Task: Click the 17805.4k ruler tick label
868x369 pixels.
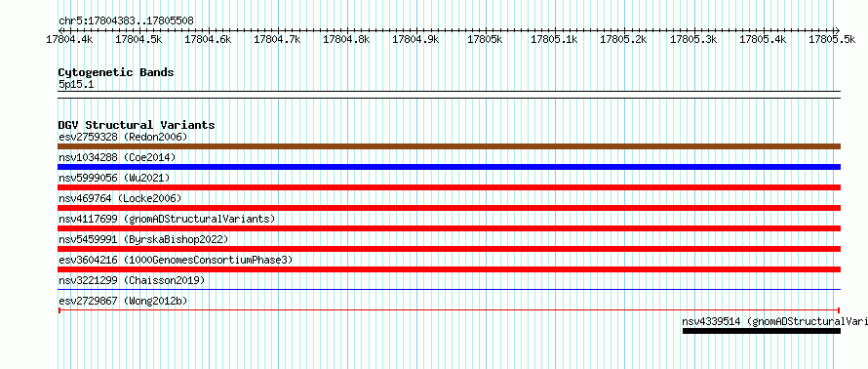Action: pos(763,39)
